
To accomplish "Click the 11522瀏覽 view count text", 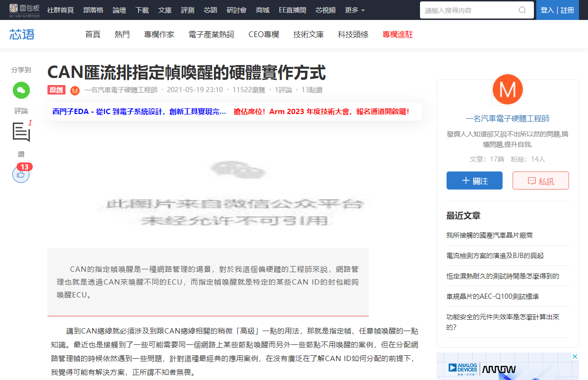I will [x=248, y=90].
